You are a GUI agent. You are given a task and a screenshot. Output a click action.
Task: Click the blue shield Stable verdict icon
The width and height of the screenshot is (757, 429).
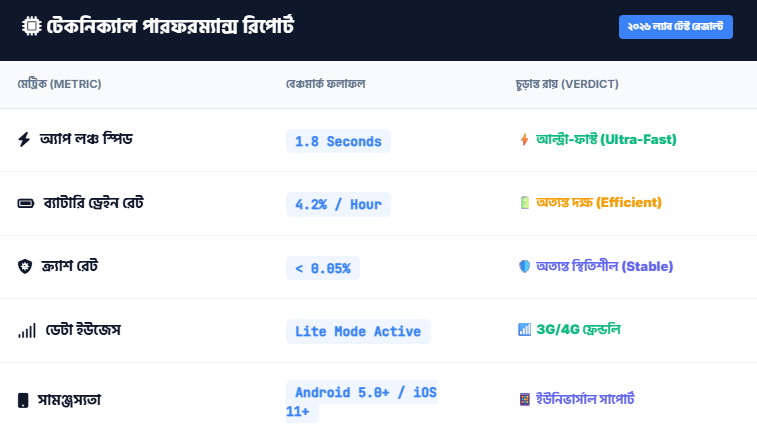pyautogui.click(x=524, y=266)
